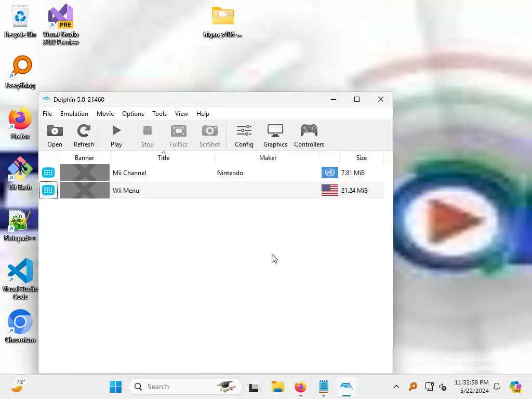Select the Notepad++ desktop shortcut
The image size is (532, 399).
point(20,224)
